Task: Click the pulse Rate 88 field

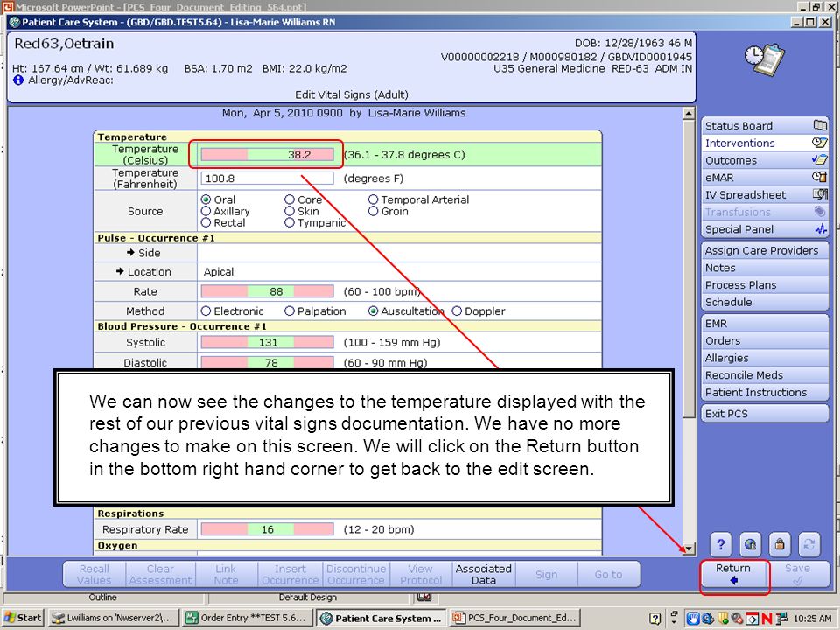Action: click(267, 291)
